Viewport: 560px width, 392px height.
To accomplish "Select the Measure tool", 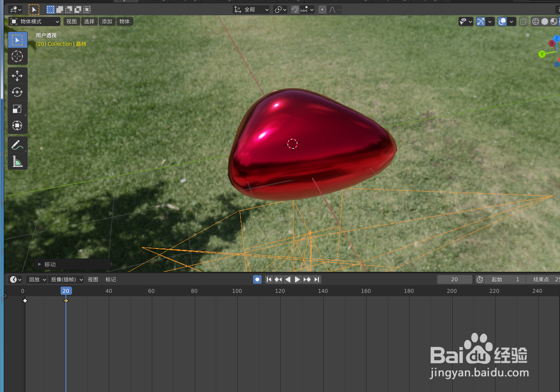I will point(17,161).
